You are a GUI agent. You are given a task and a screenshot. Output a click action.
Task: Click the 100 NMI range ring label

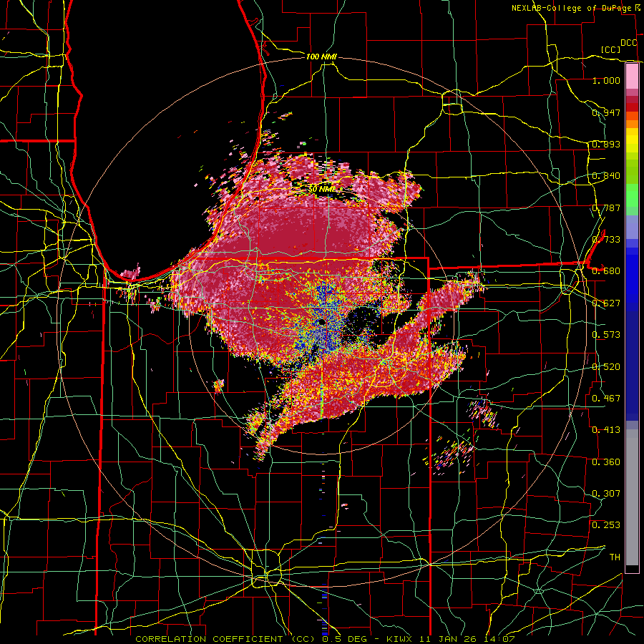click(321, 57)
